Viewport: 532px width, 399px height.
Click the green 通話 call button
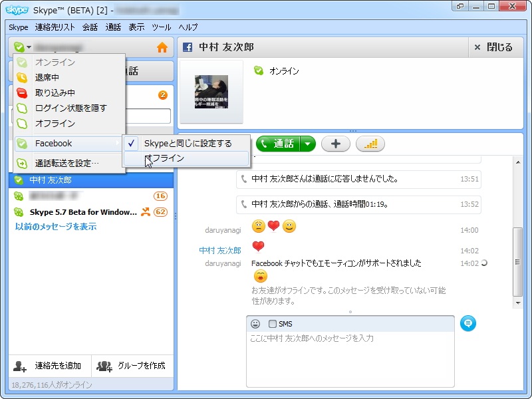[278, 144]
